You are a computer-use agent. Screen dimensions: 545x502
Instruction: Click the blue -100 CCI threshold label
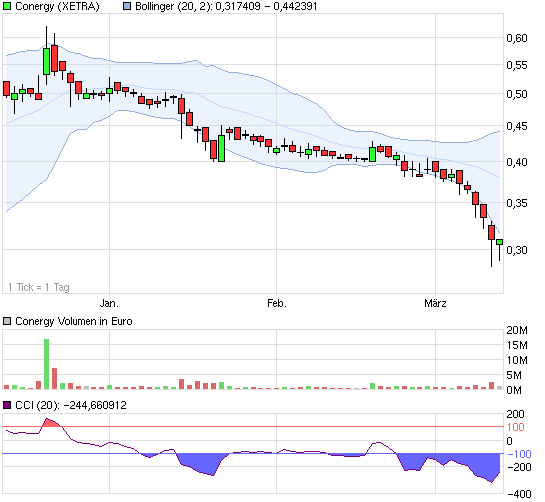(x=519, y=454)
